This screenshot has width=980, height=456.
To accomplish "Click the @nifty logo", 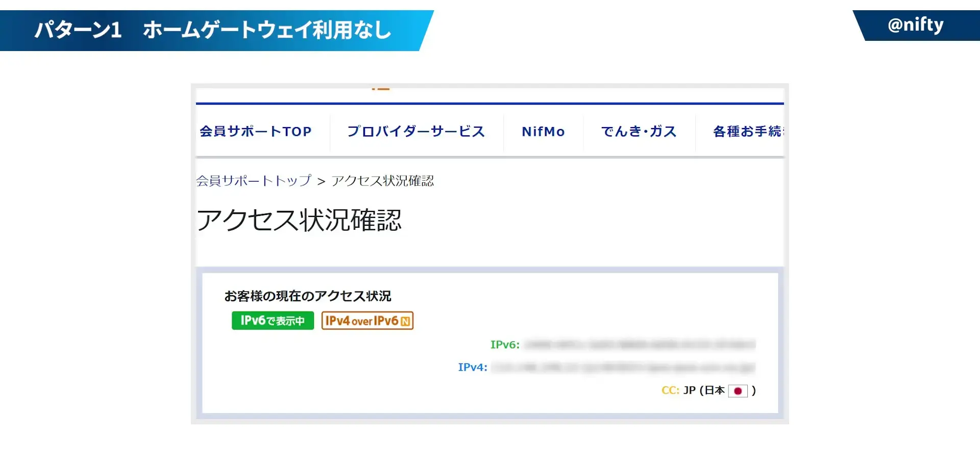I will pos(916,25).
